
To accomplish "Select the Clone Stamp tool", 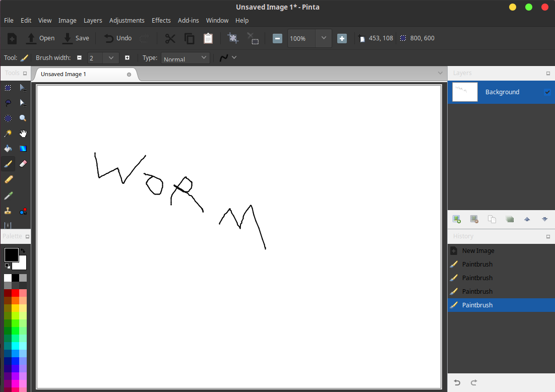I will [8, 212].
